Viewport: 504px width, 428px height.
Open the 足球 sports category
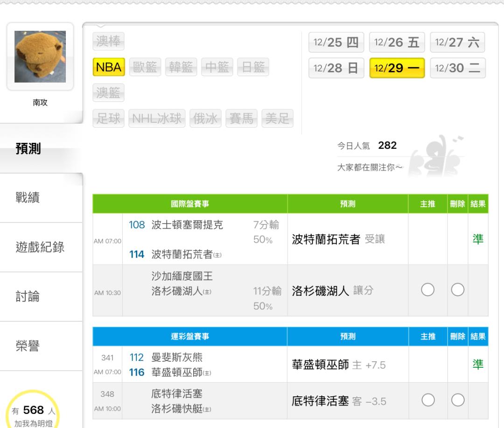pyautogui.click(x=108, y=119)
